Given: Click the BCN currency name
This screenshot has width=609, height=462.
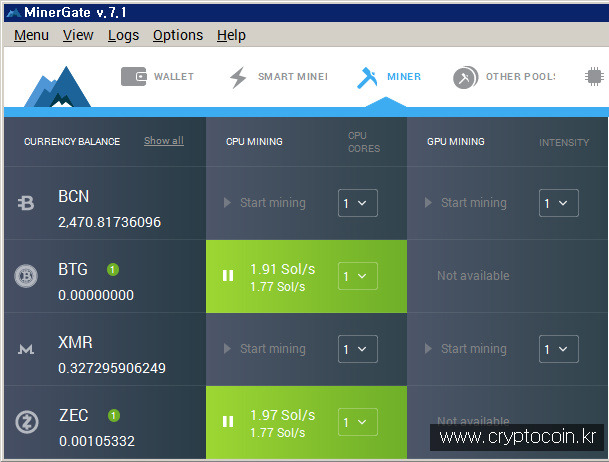Looking at the screenshot, I should (x=73, y=196).
